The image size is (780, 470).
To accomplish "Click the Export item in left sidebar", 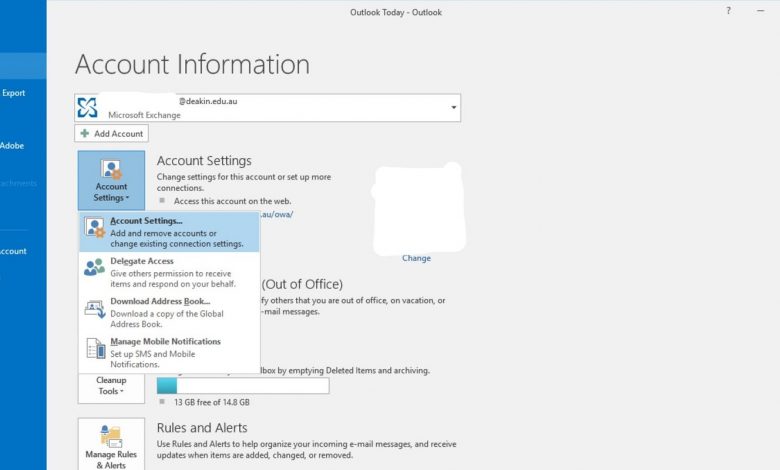I will (14, 93).
